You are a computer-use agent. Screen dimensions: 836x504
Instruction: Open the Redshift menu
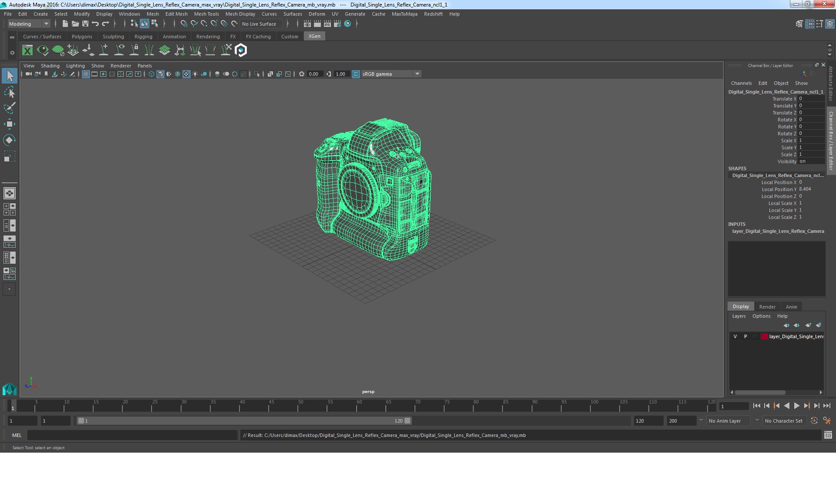tap(433, 14)
